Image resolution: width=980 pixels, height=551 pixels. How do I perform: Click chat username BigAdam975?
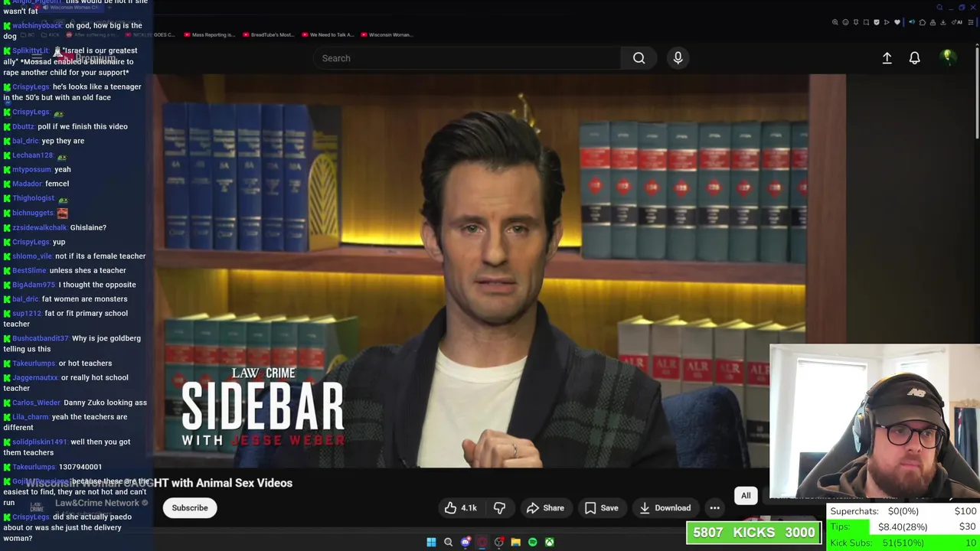point(34,285)
